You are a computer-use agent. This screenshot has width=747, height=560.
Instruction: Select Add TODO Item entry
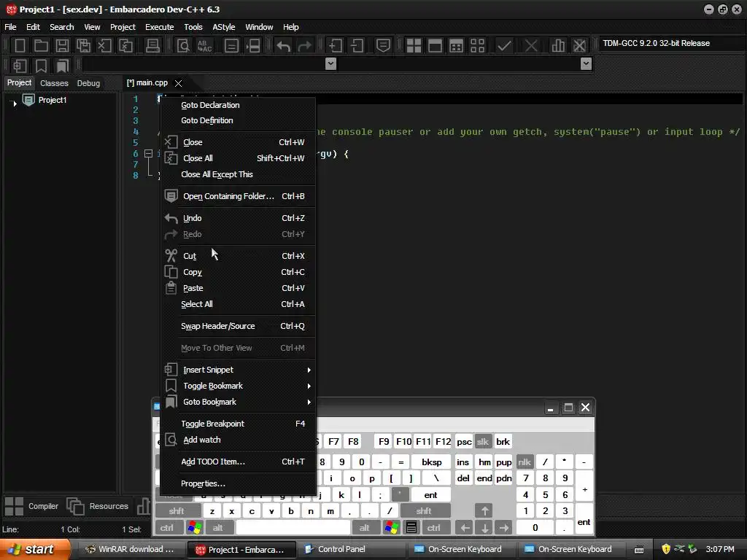tap(239, 462)
